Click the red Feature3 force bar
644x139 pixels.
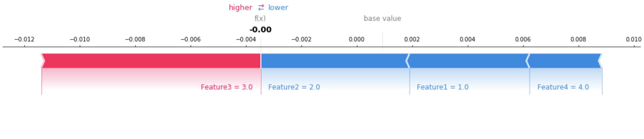tap(151, 61)
